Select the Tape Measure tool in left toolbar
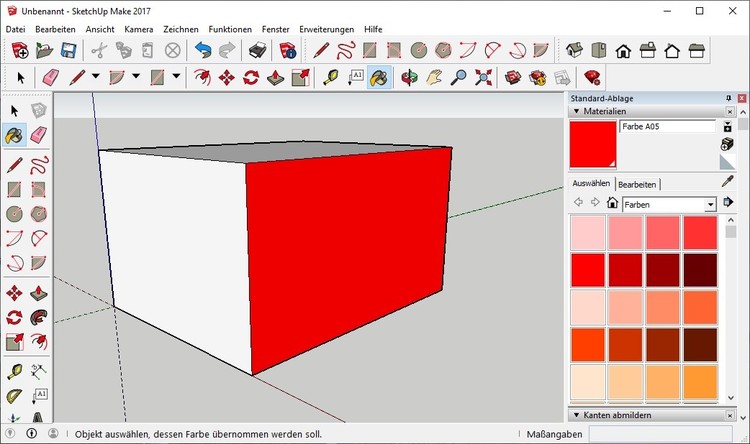Image resolution: width=750 pixels, height=444 pixels. click(14, 371)
